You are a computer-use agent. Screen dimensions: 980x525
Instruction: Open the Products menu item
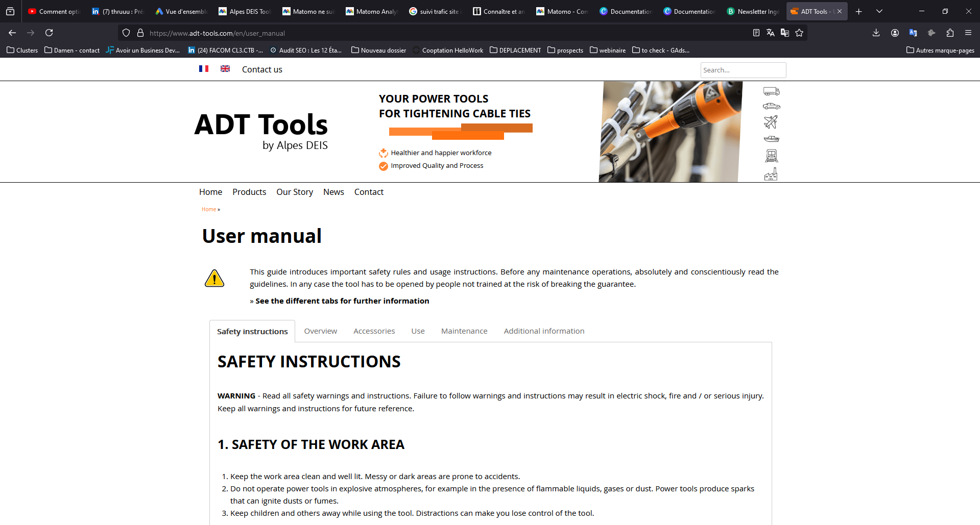coord(249,192)
